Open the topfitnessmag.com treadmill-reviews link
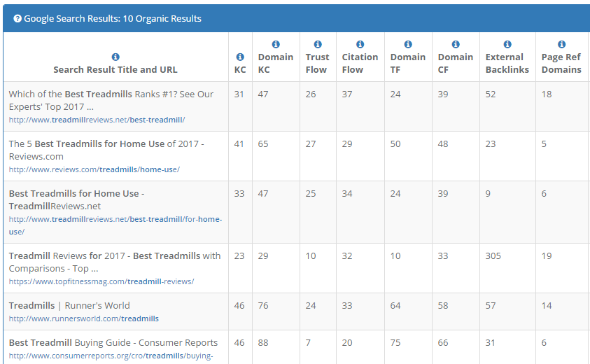590x364 pixels. 101,281
